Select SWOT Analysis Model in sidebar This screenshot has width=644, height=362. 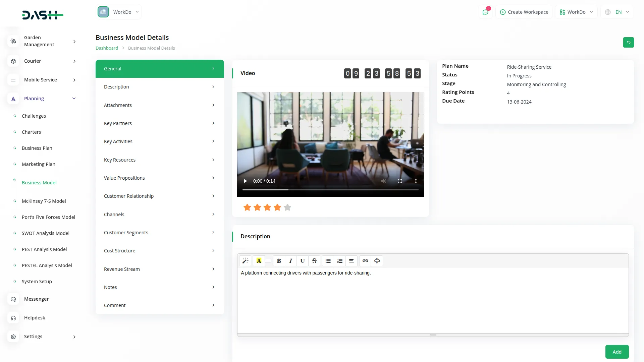[x=46, y=233]
